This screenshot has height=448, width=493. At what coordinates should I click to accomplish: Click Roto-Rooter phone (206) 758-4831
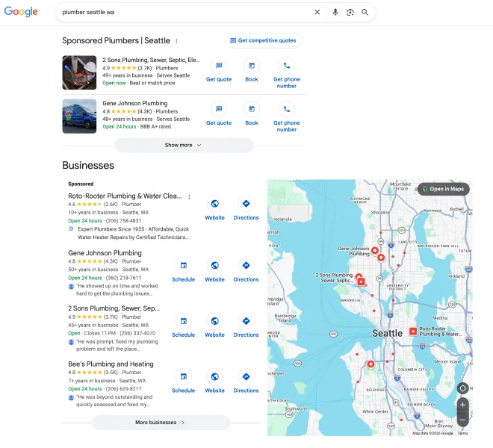123,221
